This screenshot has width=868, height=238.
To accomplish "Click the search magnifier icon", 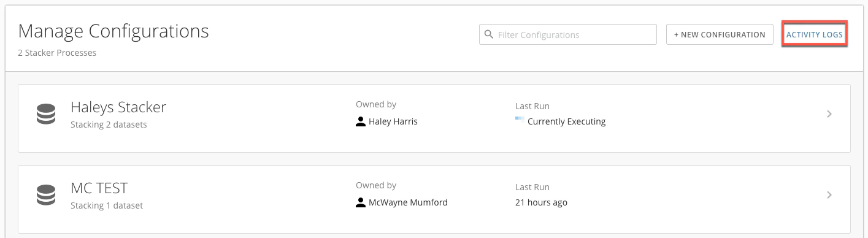I will [x=489, y=34].
